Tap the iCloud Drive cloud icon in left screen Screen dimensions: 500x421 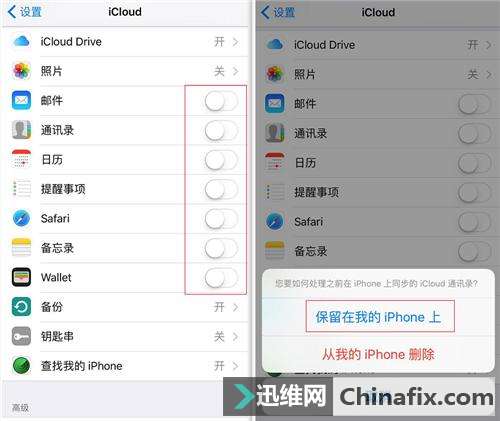tap(22, 42)
